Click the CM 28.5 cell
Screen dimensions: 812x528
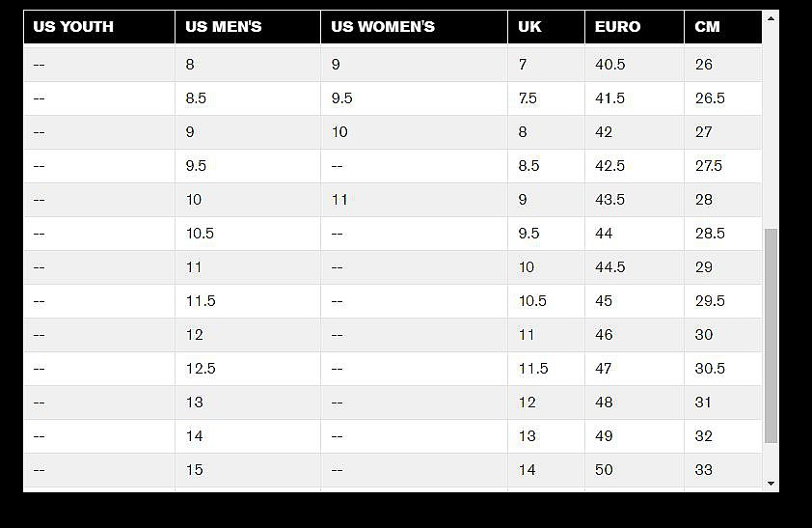710,234
